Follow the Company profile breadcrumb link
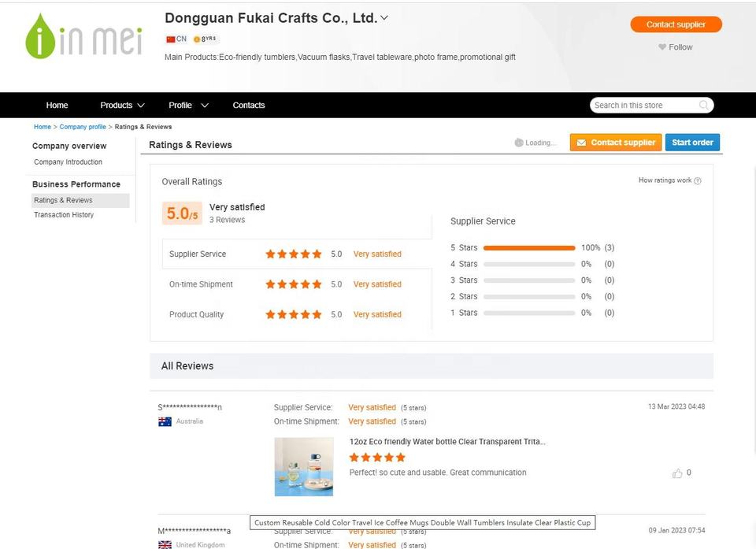Screen dimensions: 756x549 coord(83,127)
